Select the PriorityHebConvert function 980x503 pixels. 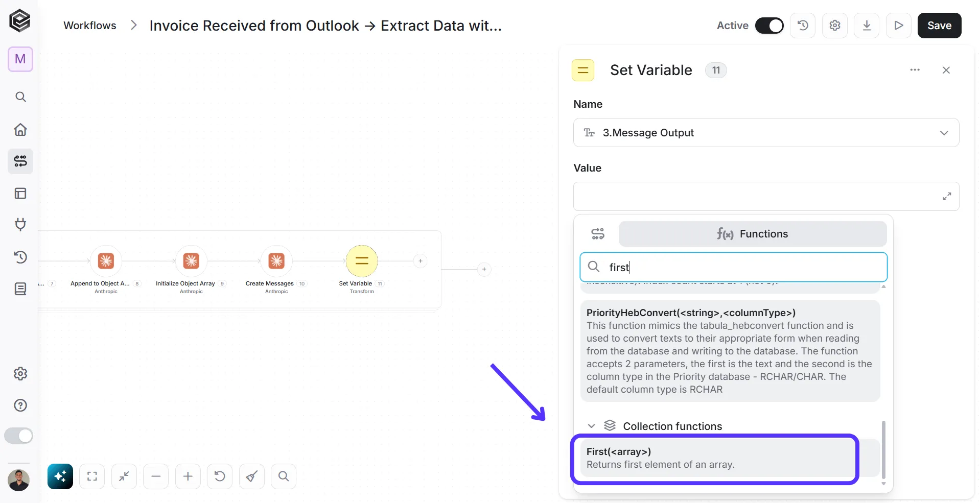[730, 351]
